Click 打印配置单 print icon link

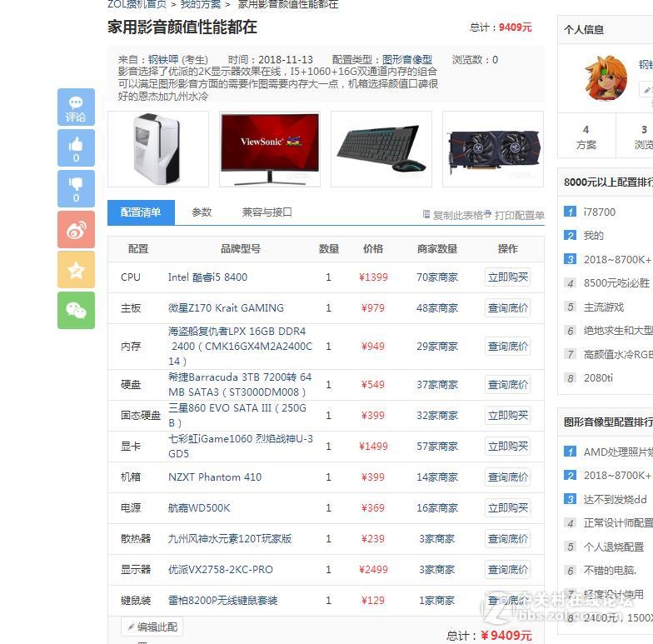515,215
